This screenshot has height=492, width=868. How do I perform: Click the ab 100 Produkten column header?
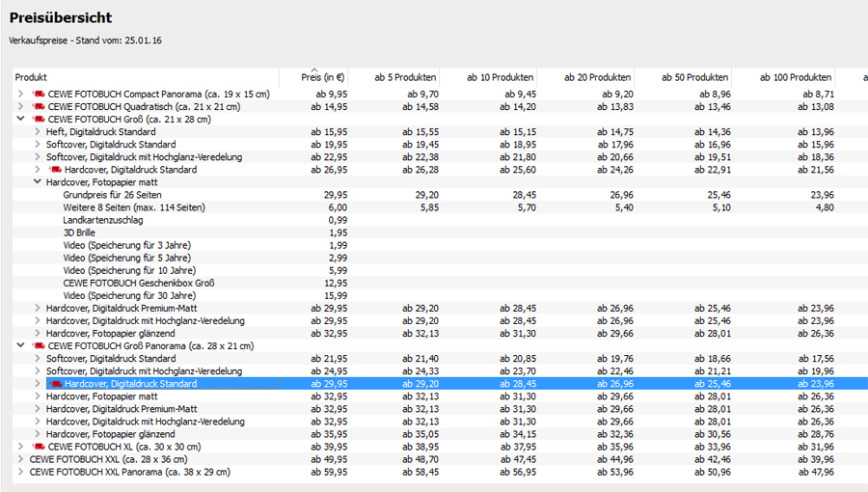point(796,77)
